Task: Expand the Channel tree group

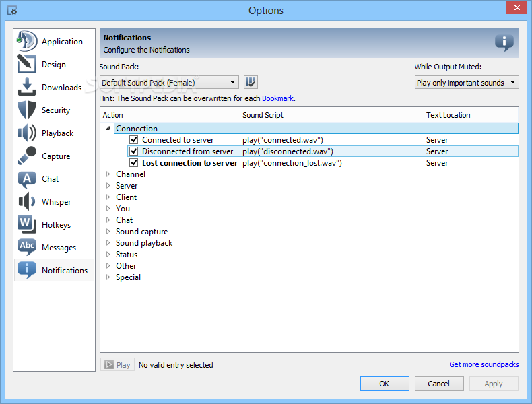Action: [x=108, y=174]
